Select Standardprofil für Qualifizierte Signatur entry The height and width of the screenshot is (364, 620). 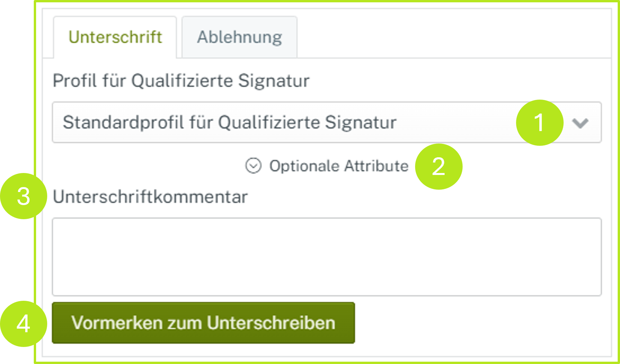tap(230, 123)
